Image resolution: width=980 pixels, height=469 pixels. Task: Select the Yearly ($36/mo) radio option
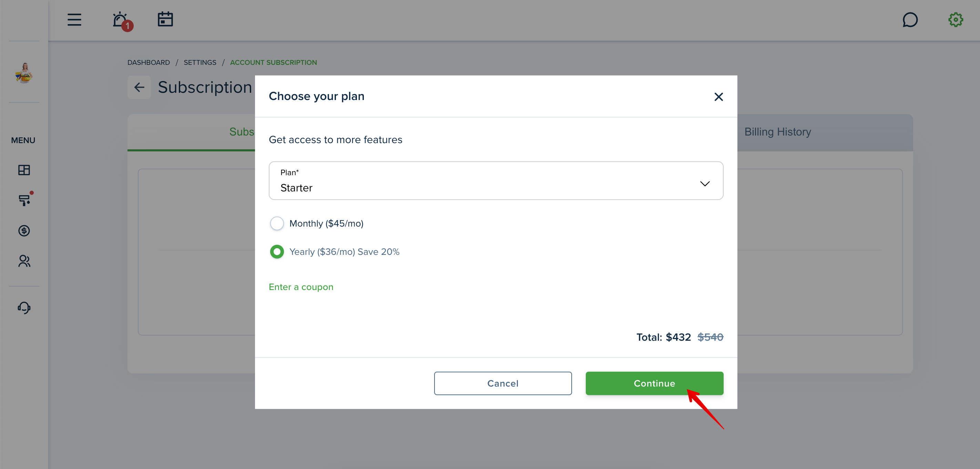pos(277,252)
